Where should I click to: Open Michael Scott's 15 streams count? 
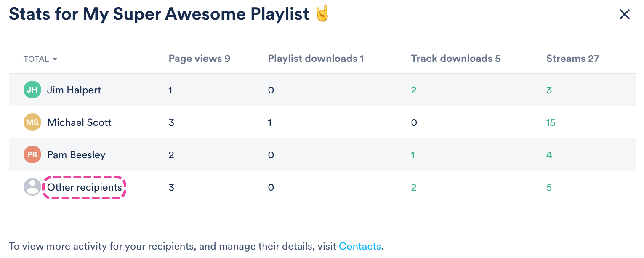tap(551, 122)
